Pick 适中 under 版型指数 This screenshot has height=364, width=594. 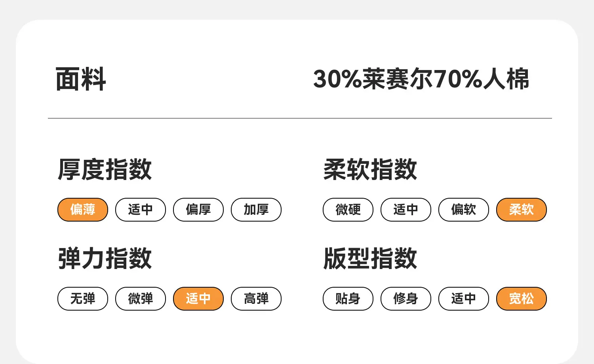pyautogui.click(x=464, y=299)
